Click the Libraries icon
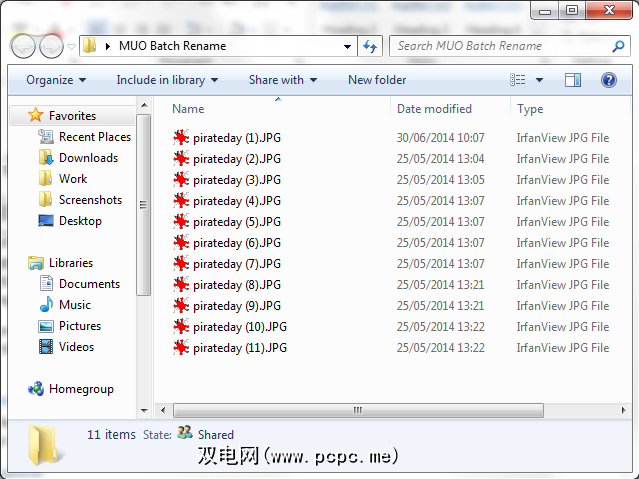Viewport: 639px width, 479px height. pos(36,263)
